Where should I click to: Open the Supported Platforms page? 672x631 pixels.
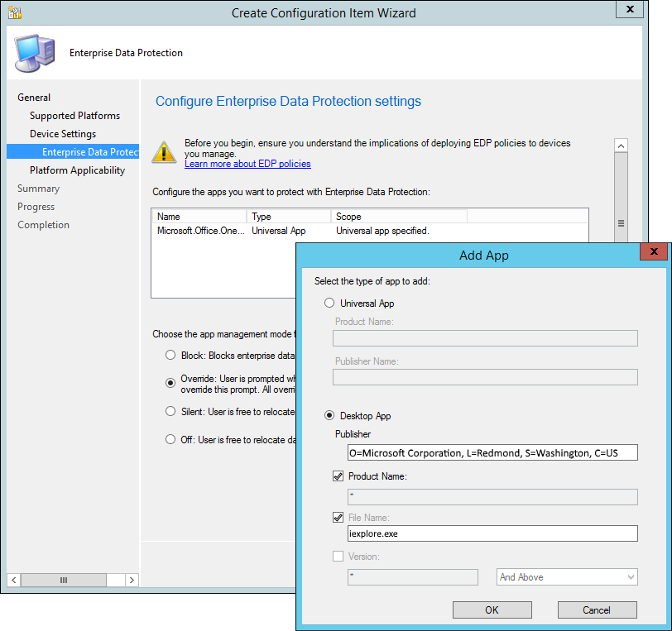74,116
